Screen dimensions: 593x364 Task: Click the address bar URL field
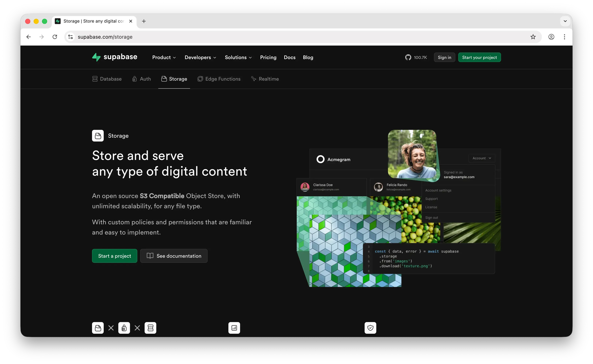(289, 37)
